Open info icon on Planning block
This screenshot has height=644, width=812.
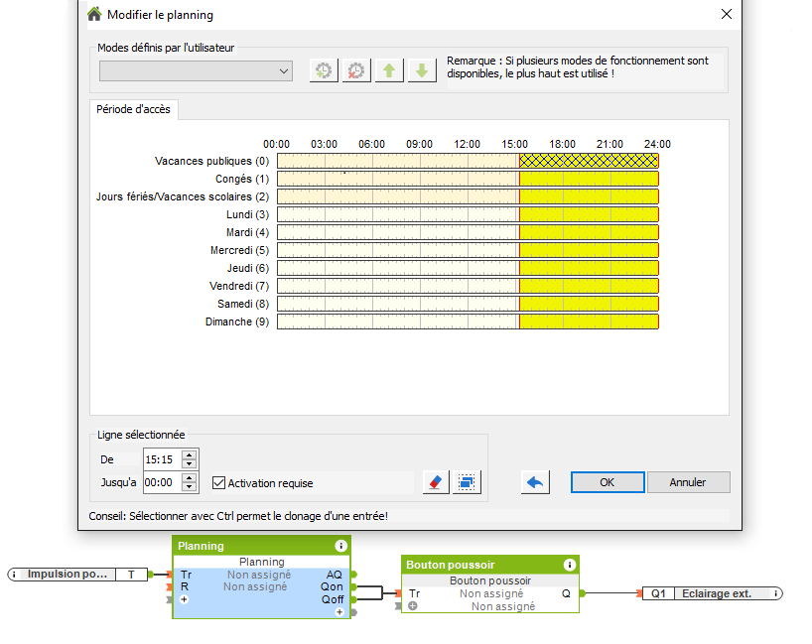coord(341,546)
